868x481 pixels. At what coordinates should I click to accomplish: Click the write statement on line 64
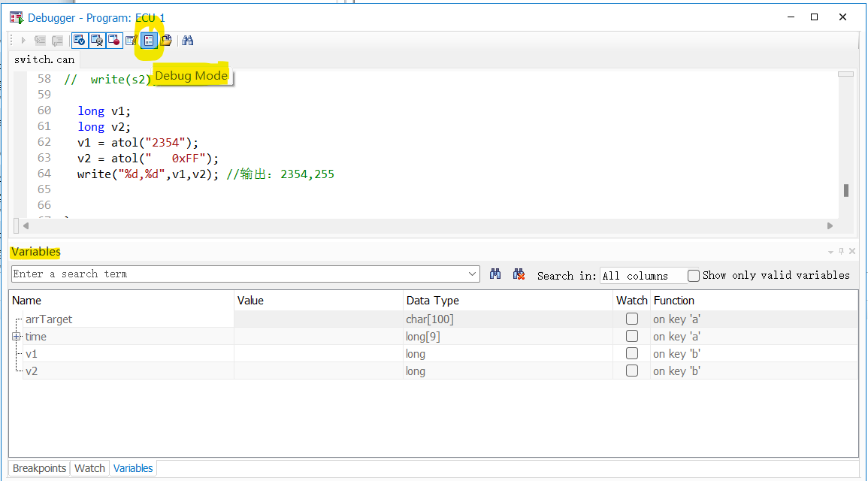tap(148, 174)
